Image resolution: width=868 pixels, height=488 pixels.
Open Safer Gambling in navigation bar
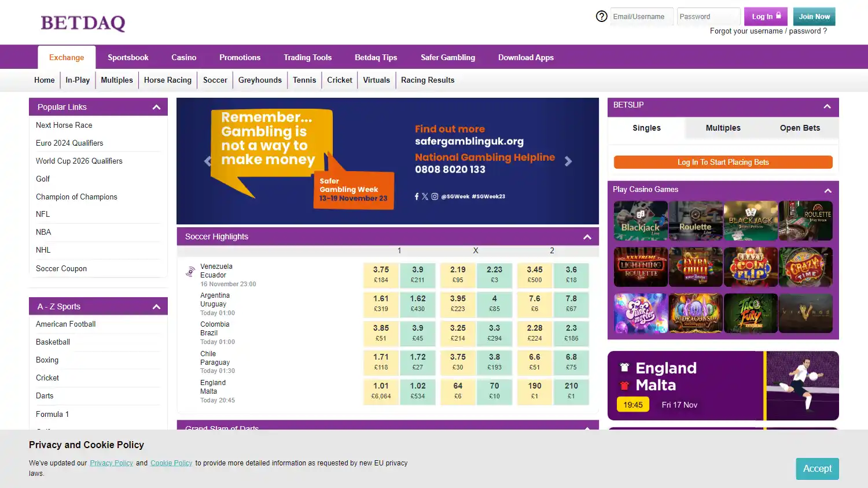click(x=448, y=57)
